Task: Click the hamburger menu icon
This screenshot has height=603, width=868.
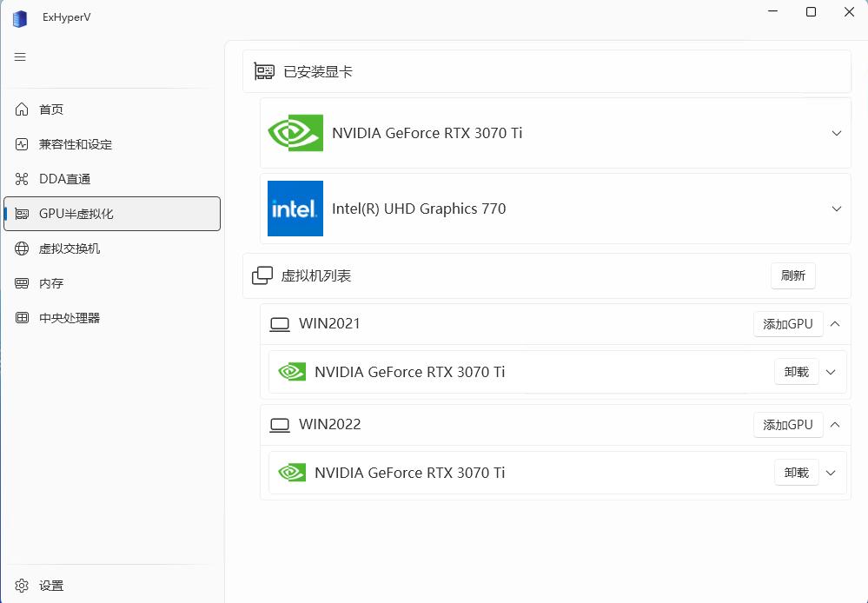Action: coord(20,57)
